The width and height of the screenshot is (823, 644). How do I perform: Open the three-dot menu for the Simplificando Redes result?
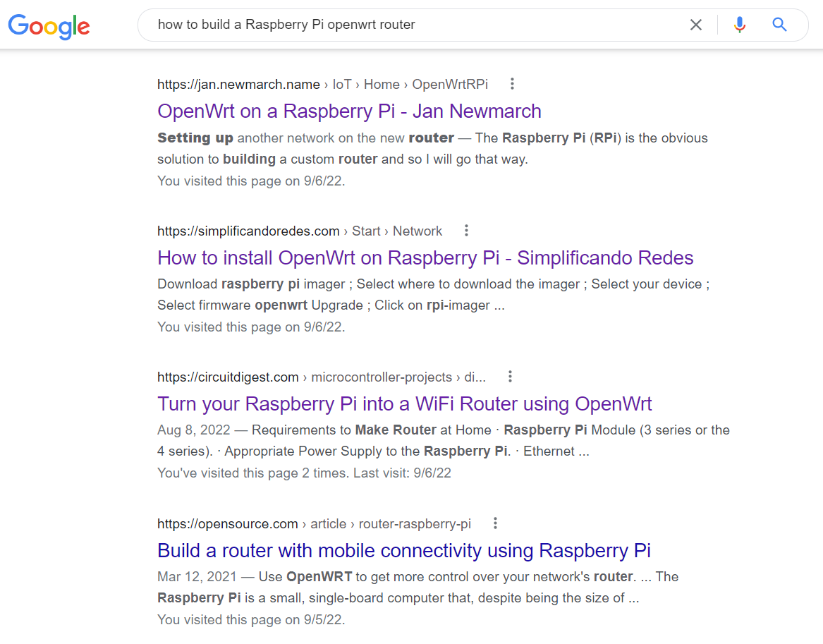point(466,230)
